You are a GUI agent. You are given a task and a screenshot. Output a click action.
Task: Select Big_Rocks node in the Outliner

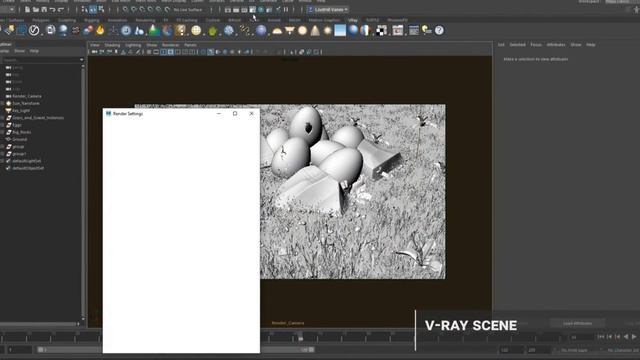click(22, 132)
